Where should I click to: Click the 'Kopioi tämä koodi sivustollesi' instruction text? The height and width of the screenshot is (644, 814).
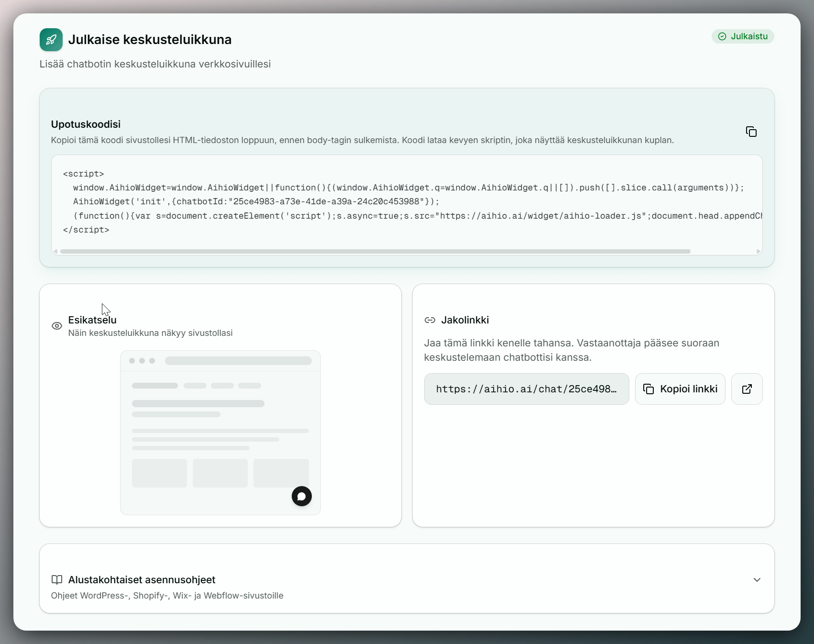pyautogui.click(x=363, y=140)
